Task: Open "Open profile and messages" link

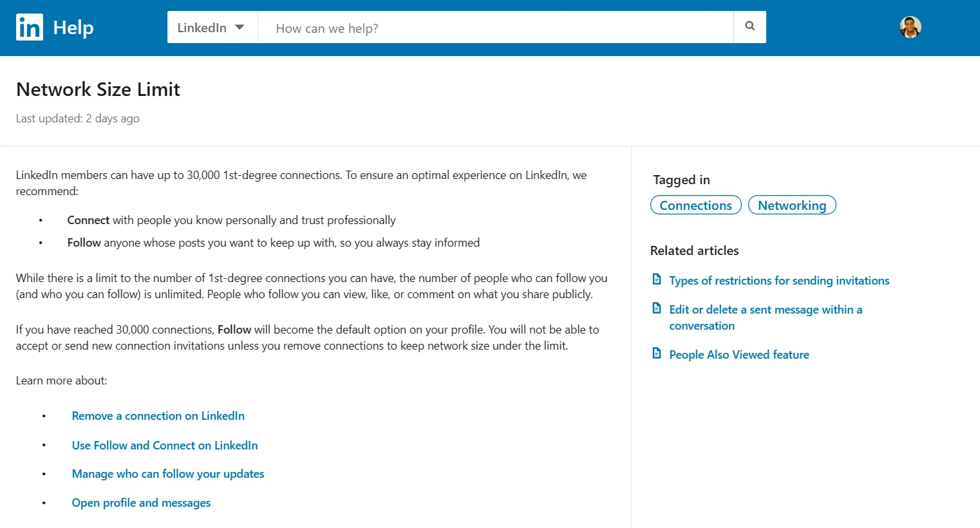Action: (x=141, y=503)
